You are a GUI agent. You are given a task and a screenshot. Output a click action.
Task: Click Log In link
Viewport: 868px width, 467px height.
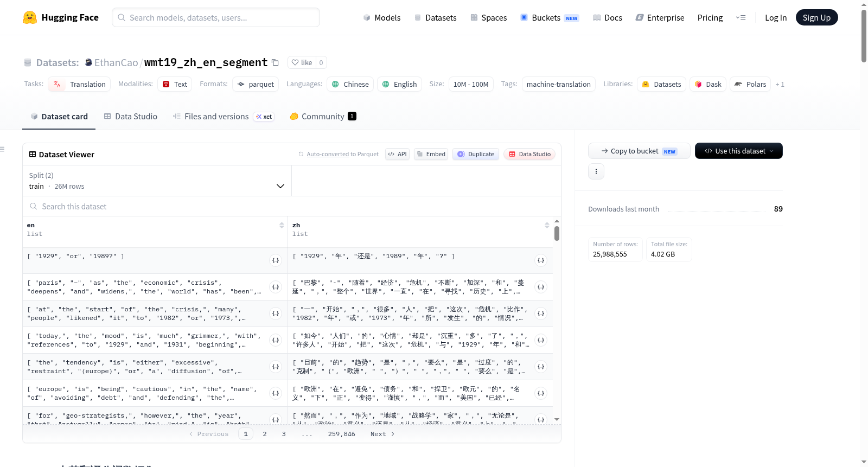pos(776,18)
